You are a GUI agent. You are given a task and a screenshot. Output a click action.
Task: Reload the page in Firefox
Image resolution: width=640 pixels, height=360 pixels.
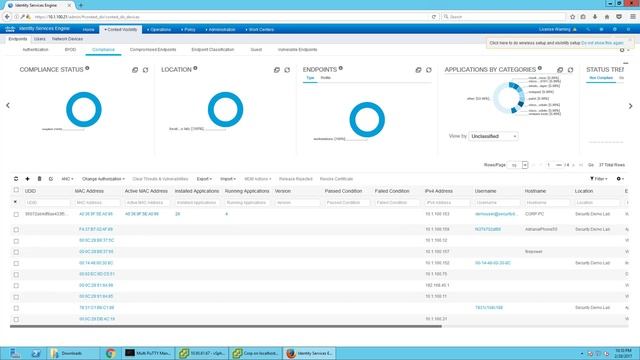pyautogui.click(x=433, y=17)
